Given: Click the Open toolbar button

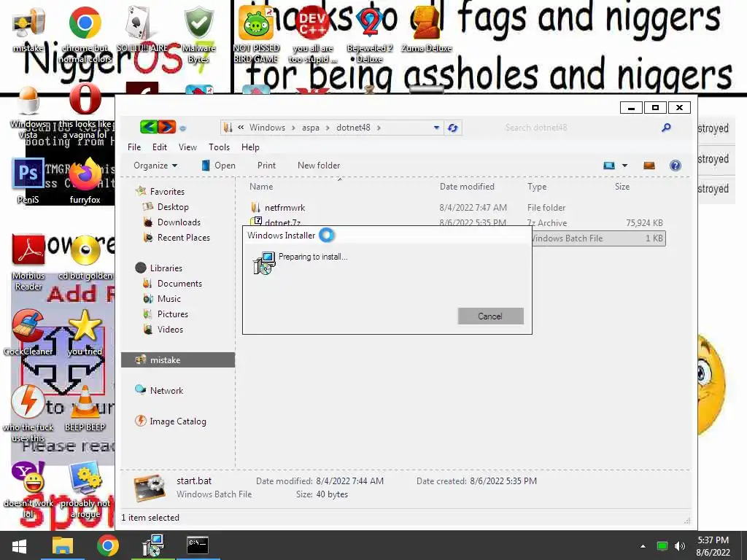Looking at the screenshot, I should pyautogui.click(x=219, y=166).
